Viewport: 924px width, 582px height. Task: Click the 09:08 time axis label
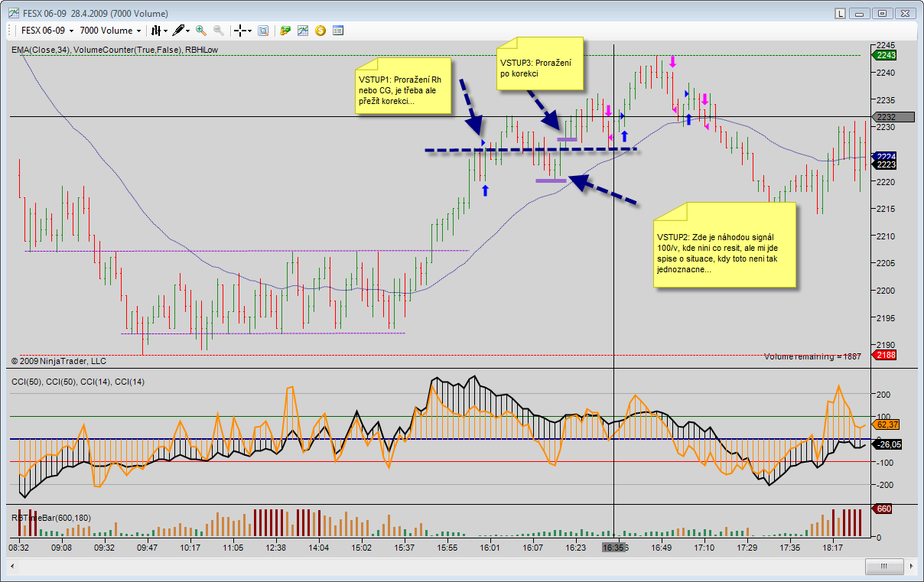click(x=62, y=548)
